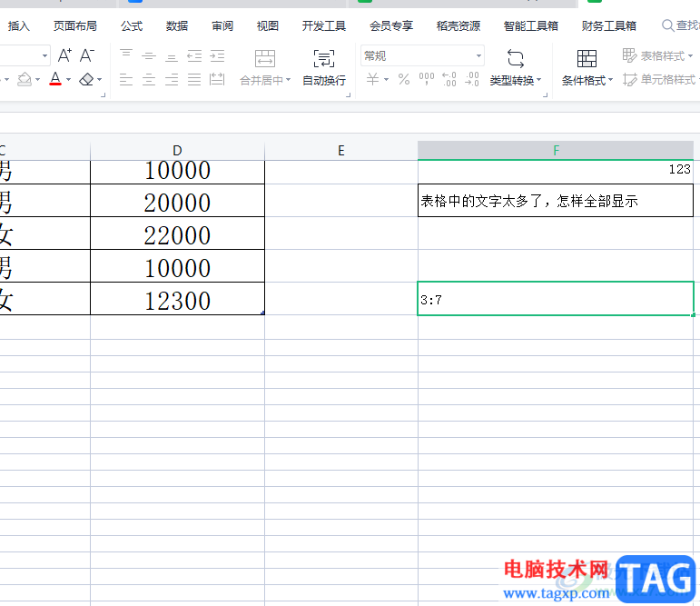Click the 条件格式 grid icon
The image size is (700, 606).
tap(587, 58)
